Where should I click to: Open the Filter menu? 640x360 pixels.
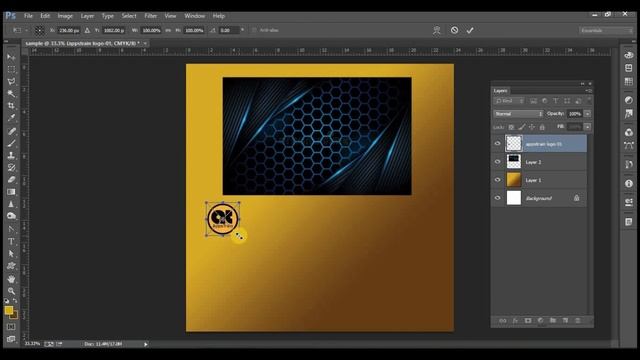(x=150, y=16)
